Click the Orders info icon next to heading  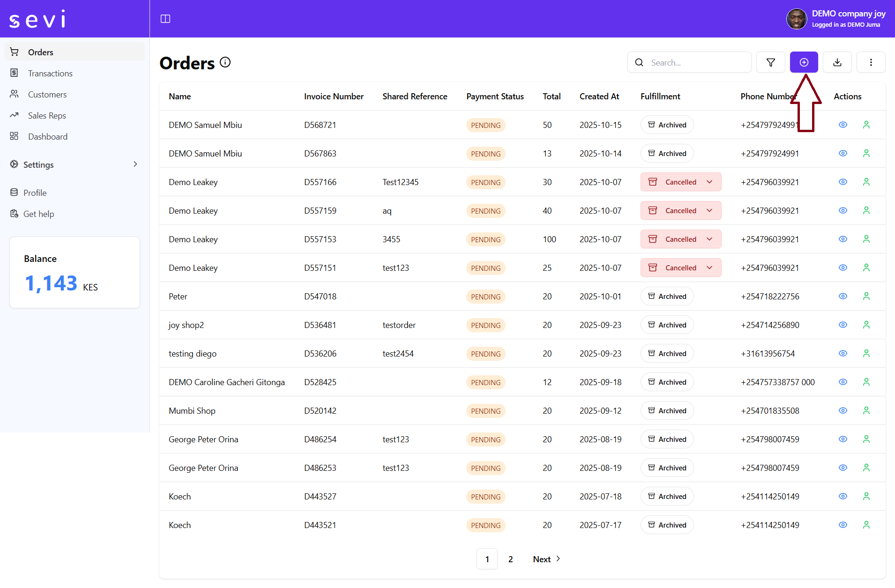pyautogui.click(x=225, y=62)
